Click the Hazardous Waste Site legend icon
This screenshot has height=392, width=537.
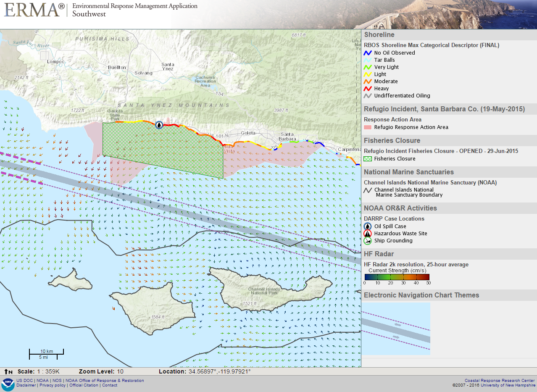pos(368,234)
